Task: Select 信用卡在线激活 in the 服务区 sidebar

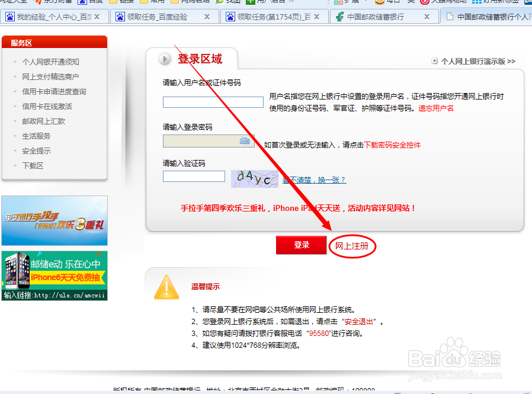Action: pos(46,106)
